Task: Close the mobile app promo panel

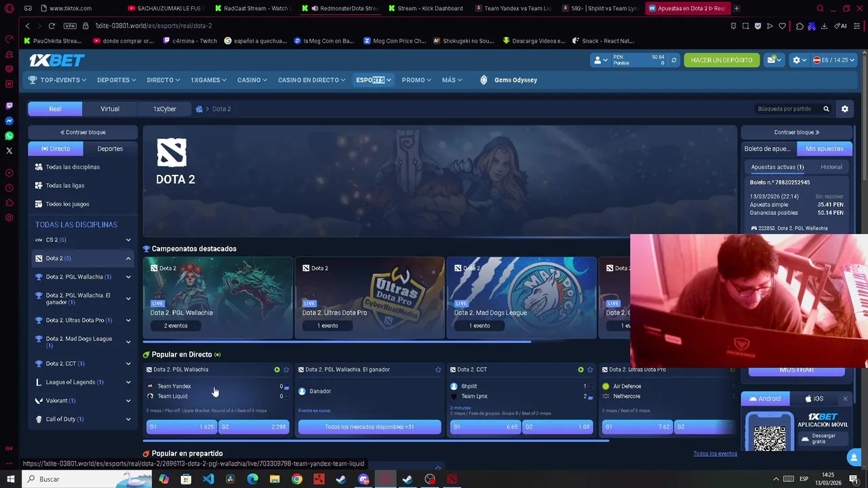Action: [x=845, y=399]
